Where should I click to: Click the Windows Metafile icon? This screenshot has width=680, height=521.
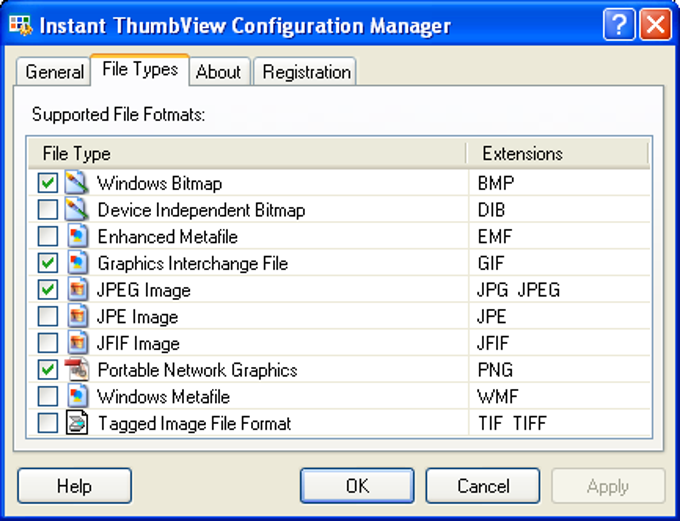[x=77, y=396]
